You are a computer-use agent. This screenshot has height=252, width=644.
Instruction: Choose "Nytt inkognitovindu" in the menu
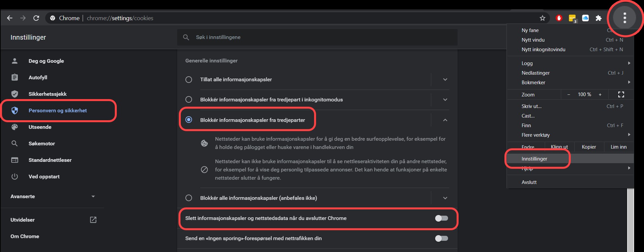tap(543, 50)
